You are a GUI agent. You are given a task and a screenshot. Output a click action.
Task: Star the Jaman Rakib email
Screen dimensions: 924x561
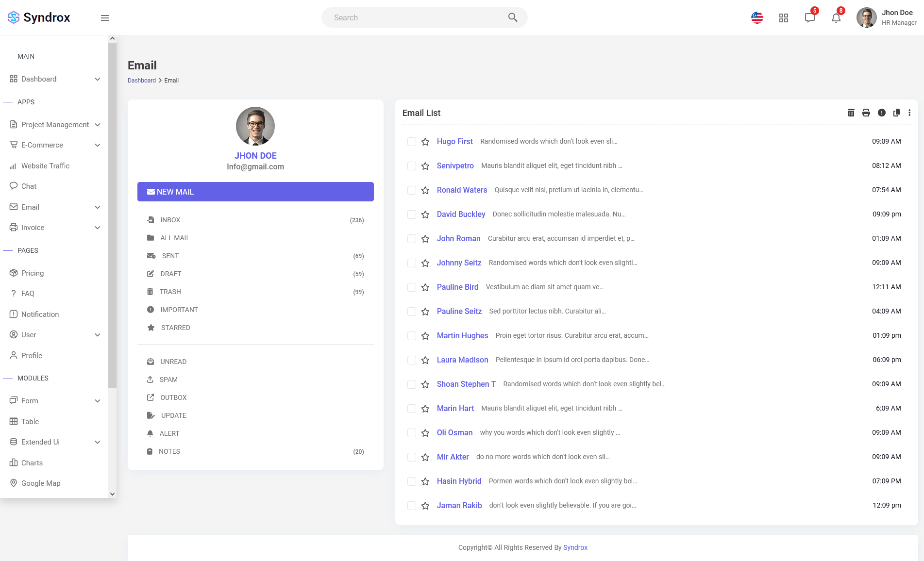[425, 506]
